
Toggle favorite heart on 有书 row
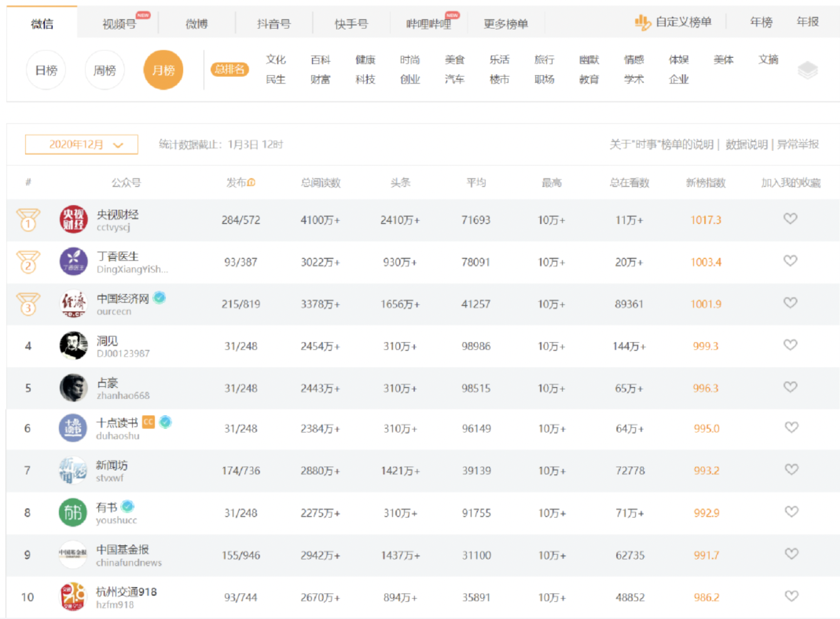[x=791, y=511]
